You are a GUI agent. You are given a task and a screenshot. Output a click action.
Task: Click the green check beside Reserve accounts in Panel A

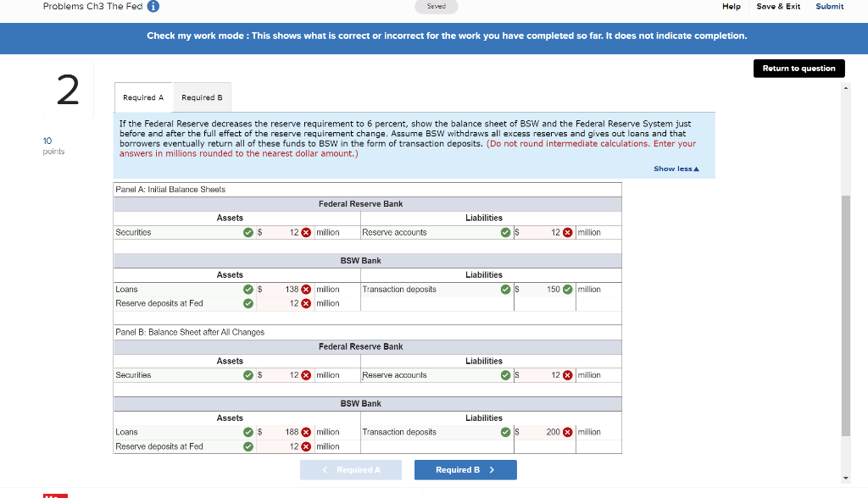(x=505, y=232)
